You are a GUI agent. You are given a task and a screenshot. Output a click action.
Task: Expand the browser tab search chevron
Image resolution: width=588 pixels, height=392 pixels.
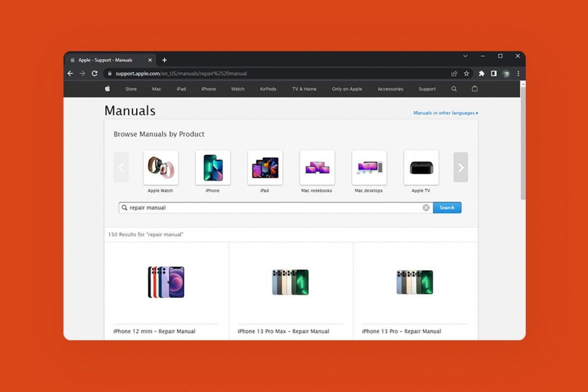pyautogui.click(x=465, y=56)
